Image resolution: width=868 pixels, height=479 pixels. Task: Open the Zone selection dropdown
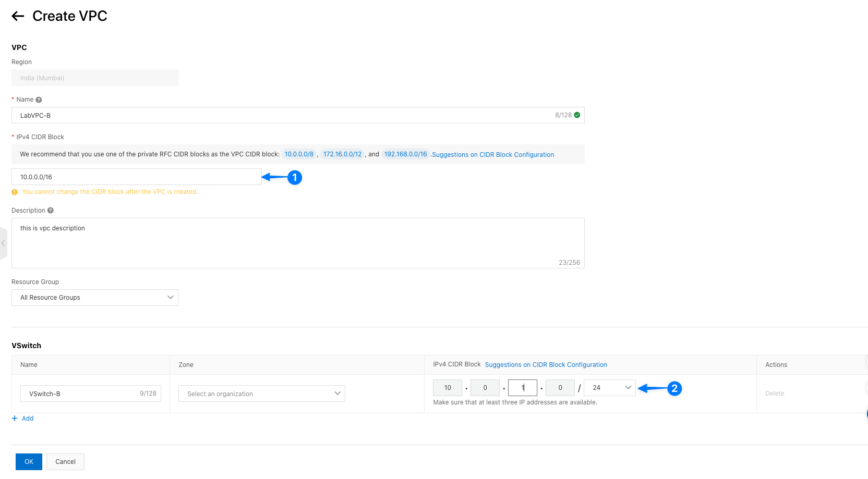pyautogui.click(x=261, y=394)
